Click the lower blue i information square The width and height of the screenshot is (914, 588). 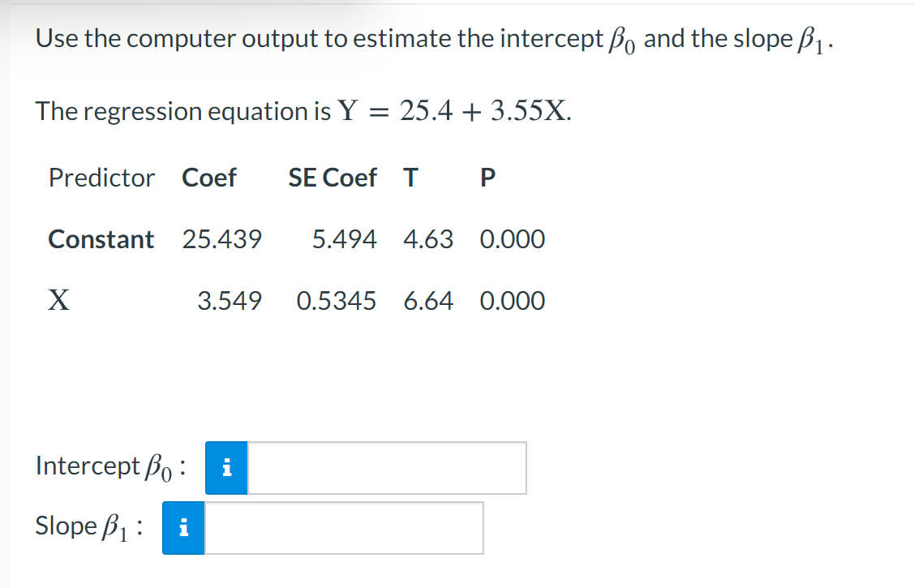(x=183, y=527)
